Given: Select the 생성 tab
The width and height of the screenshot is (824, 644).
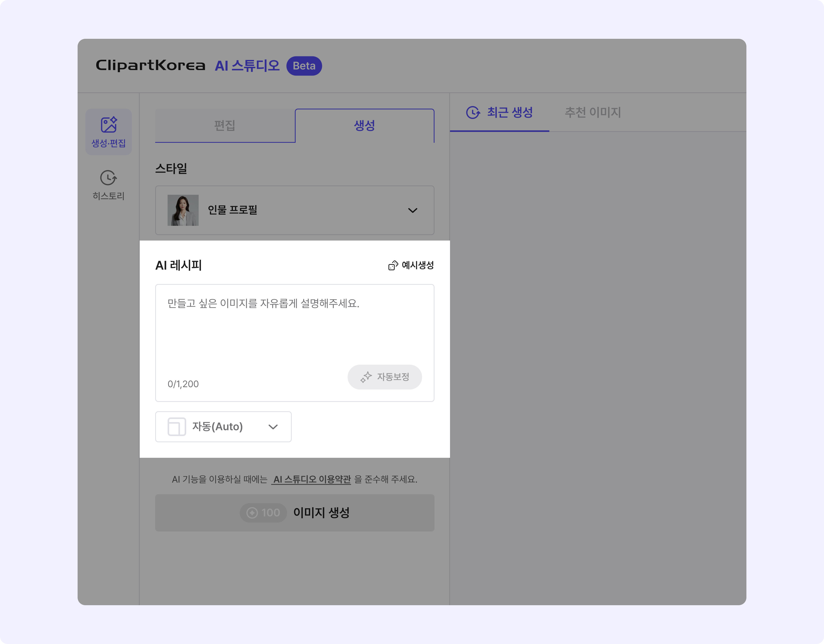Looking at the screenshot, I should point(364,126).
